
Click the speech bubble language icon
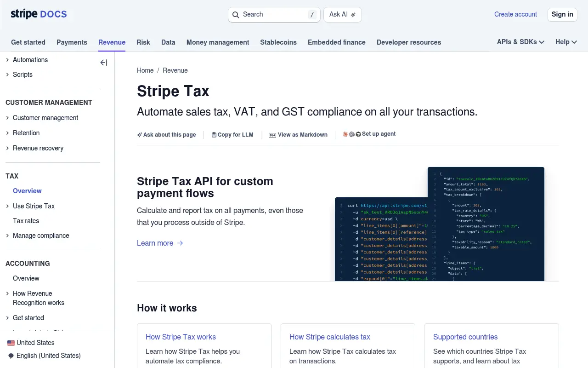click(11, 356)
